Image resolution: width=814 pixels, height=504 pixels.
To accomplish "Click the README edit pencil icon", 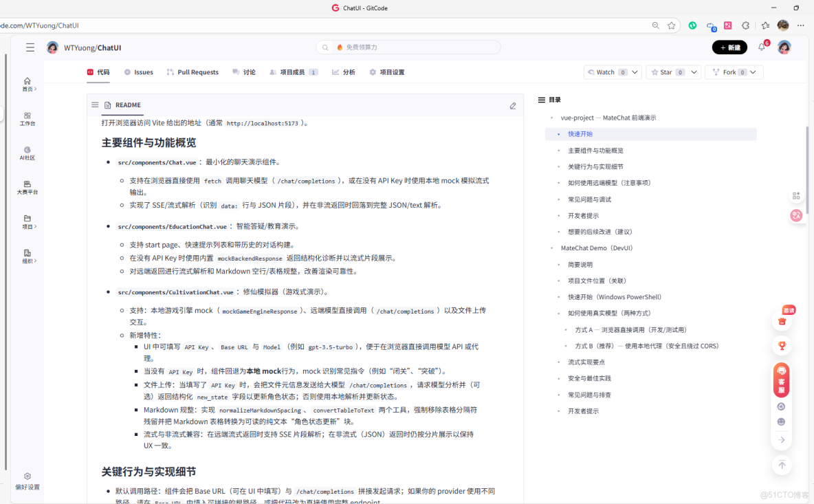I will tap(512, 106).
